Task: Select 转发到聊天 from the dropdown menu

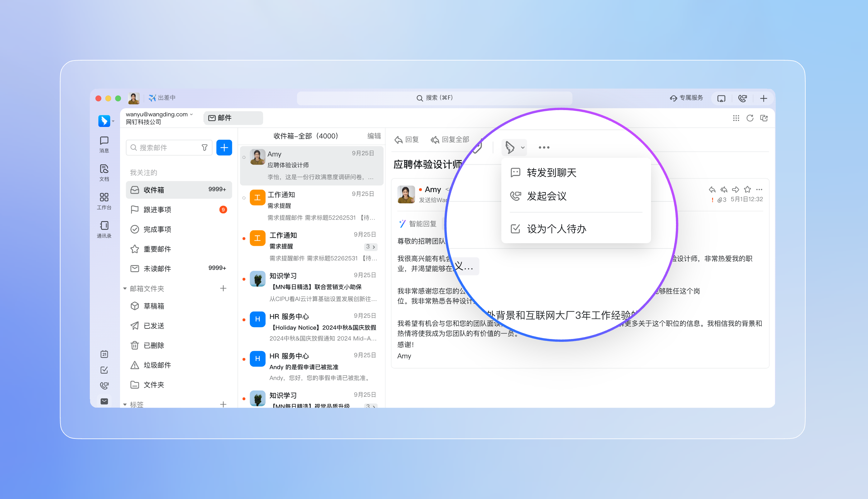Action: (552, 172)
